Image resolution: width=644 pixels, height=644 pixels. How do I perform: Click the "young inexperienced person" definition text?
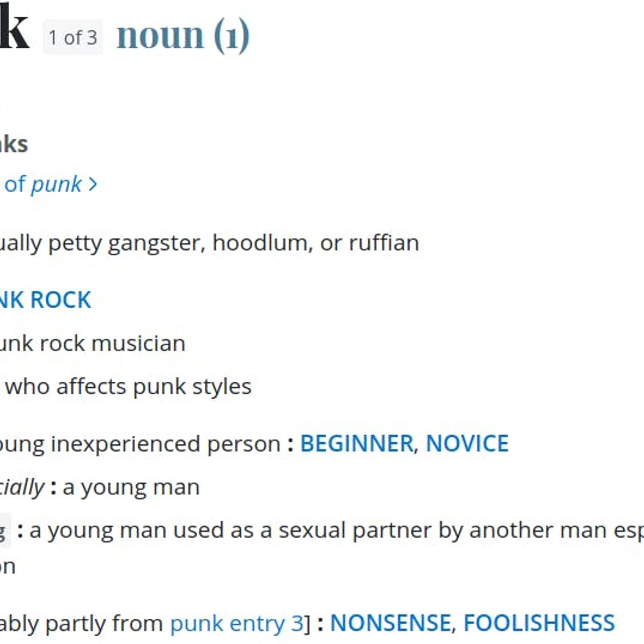pos(140,444)
